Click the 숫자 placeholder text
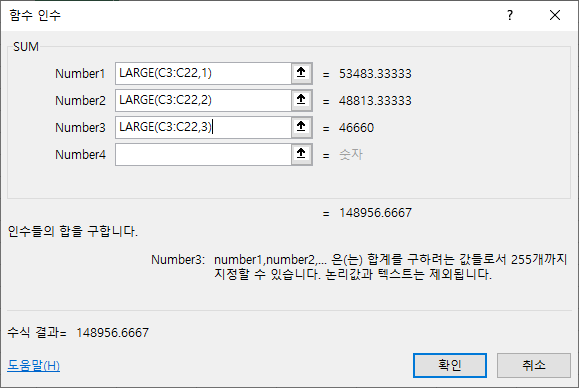This screenshot has width=579, height=388. click(351, 154)
